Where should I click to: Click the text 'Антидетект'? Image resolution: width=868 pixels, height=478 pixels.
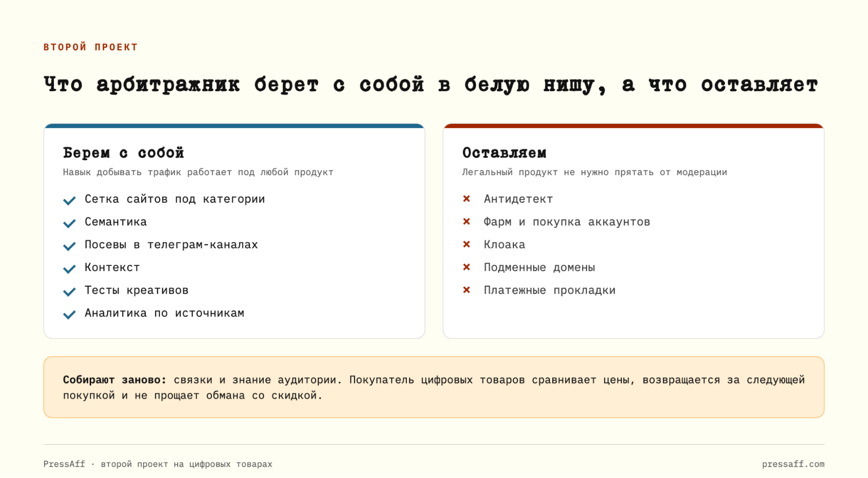(518, 199)
